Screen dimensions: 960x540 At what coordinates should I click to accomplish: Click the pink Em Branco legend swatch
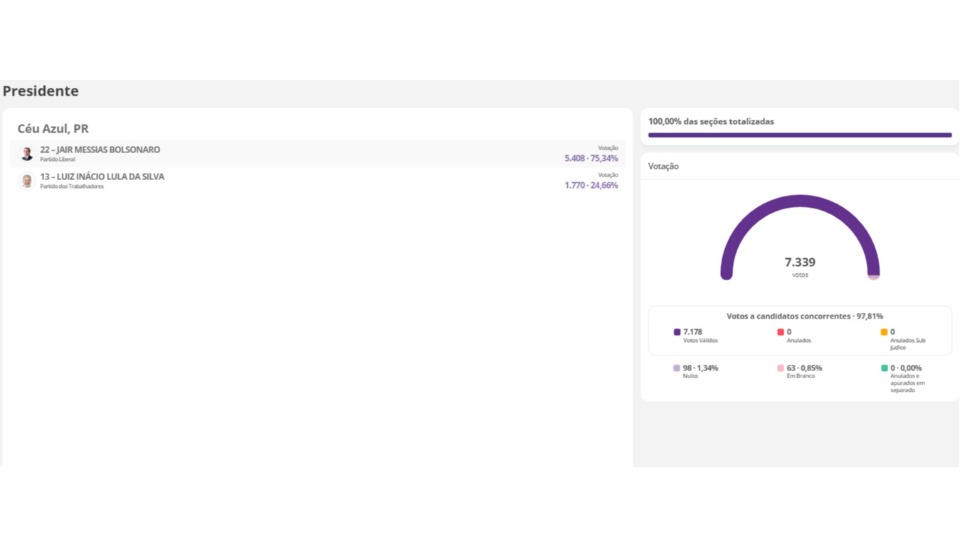coord(781,368)
